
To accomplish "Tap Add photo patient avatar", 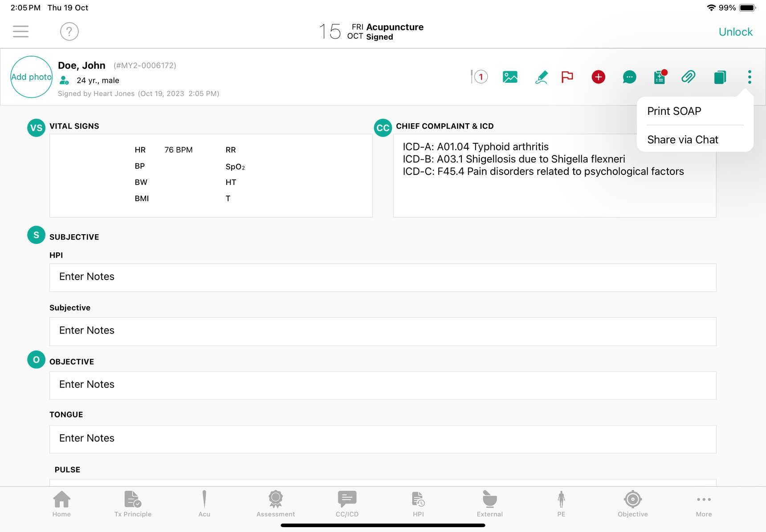I will 31,77.
